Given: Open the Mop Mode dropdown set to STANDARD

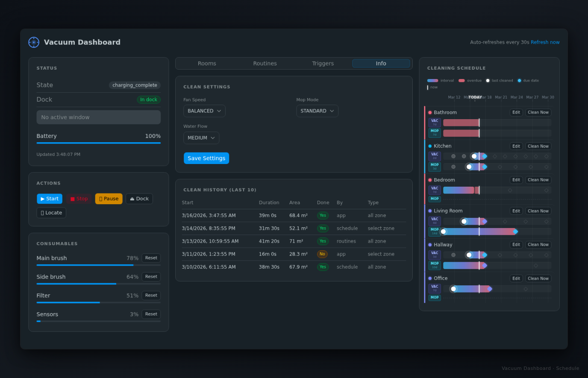Looking at the screenshot, I should click(317, 111).
